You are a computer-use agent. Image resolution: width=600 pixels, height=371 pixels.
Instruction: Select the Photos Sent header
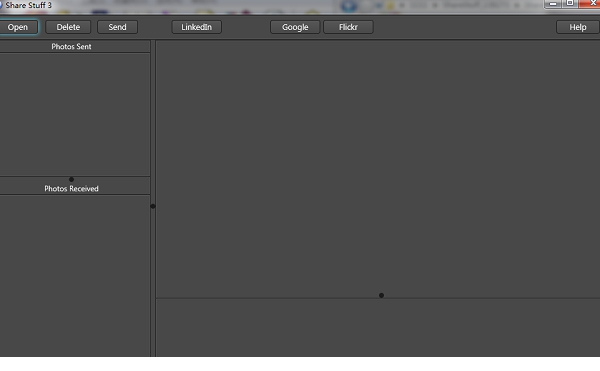pos(72,47)
